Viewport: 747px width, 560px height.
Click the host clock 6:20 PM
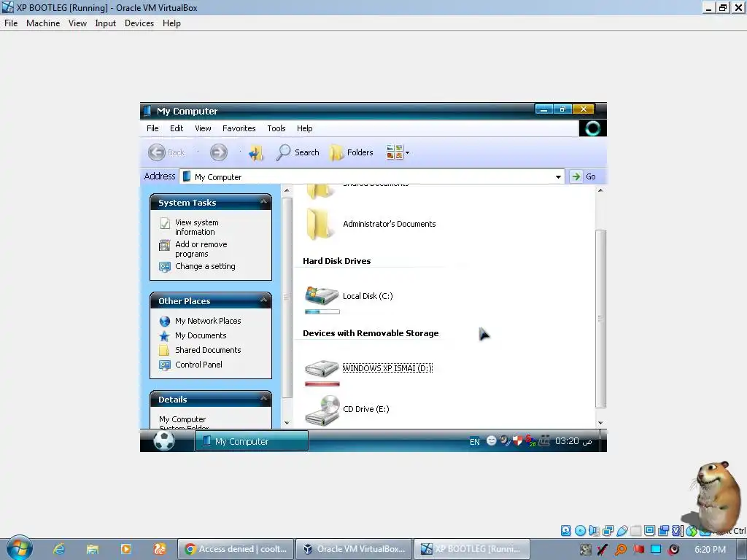point(710,550)
